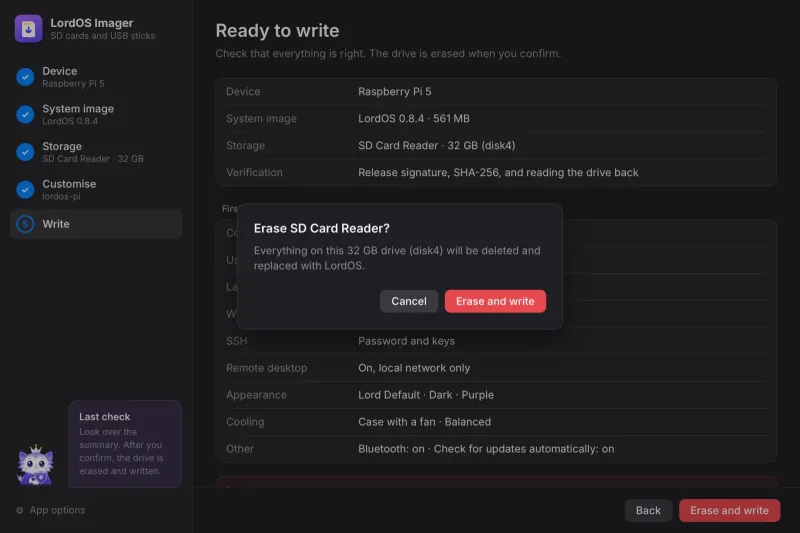Click 'Case with a fan · Balanced' value

[x=424, y=422]
